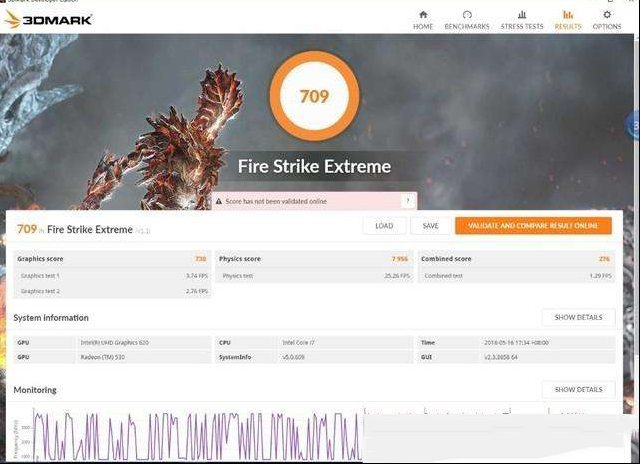The width and height of the screenshot is (640, 464).
Task: Open the Results section icon
Action: (x=568, y=15)
